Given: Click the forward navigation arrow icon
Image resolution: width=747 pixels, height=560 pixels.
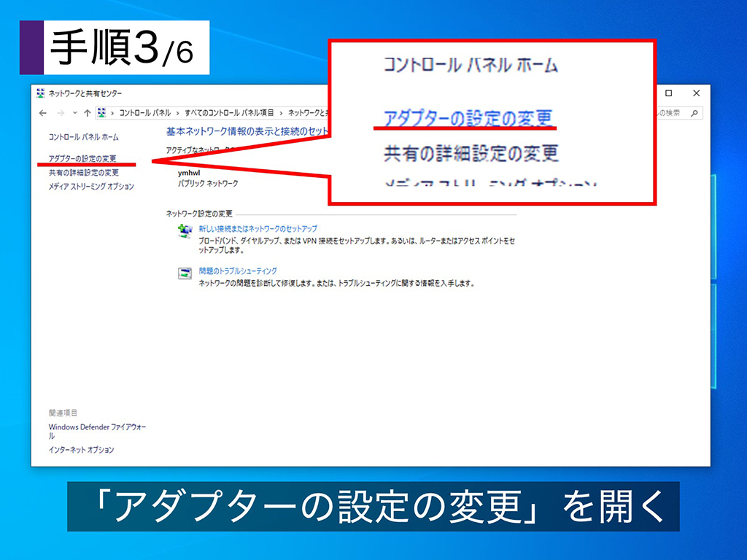Looking at the screenshot, I should tap(59, 113).
